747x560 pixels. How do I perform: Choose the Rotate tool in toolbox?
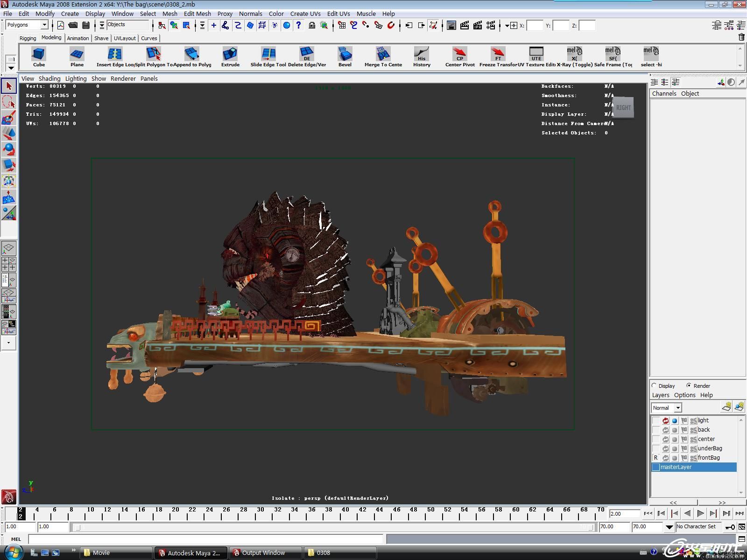[x=9, y=149]
